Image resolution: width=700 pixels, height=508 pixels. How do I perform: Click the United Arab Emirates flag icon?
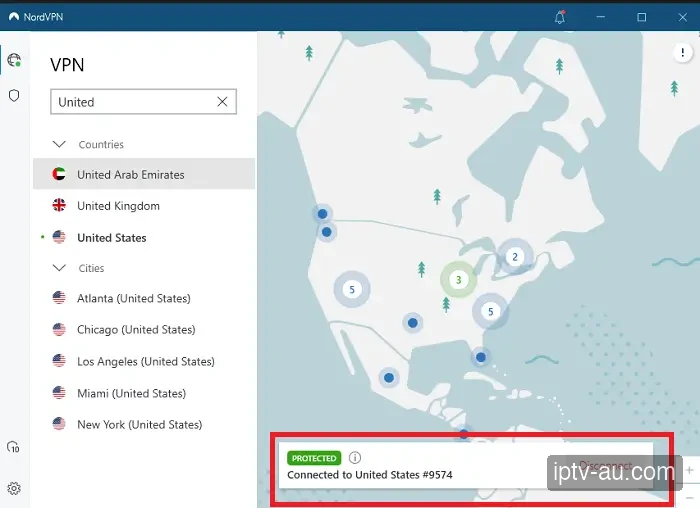point(59,174)
